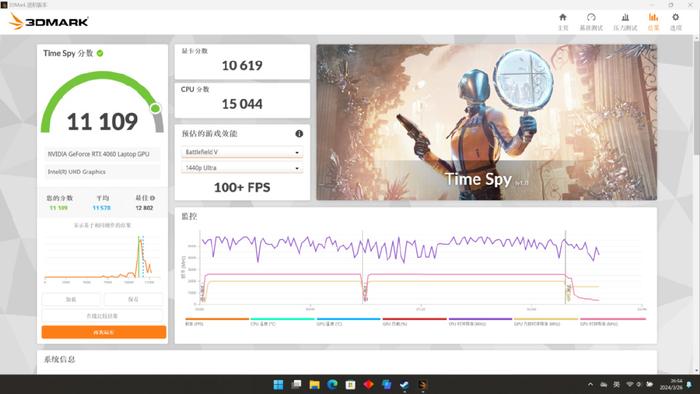Expand the Battlefield V game dropdown

242,152
